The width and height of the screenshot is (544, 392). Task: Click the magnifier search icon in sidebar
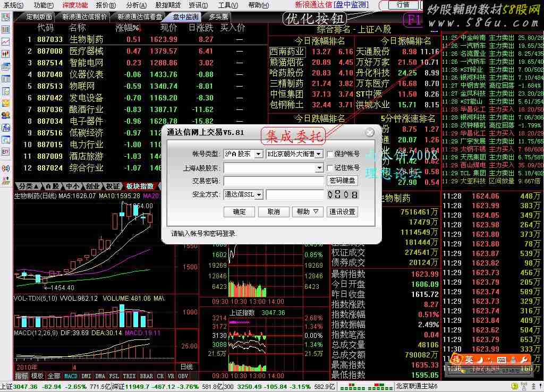[x=5, y=140]
